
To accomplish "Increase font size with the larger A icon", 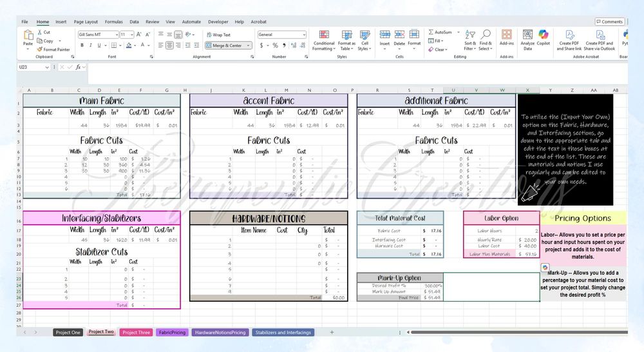I will [139, 35].
